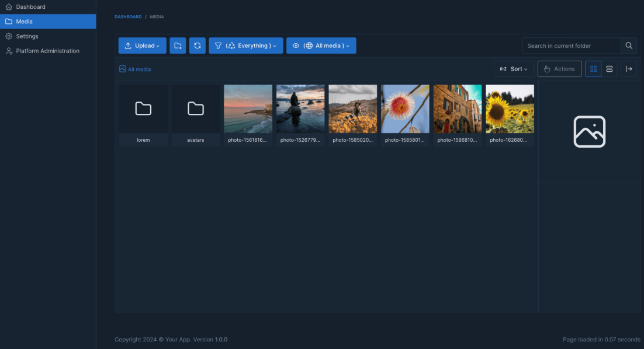This screenshot has width=644, height=349.
Task: Open the lorem folder
Action: (143, 115)
